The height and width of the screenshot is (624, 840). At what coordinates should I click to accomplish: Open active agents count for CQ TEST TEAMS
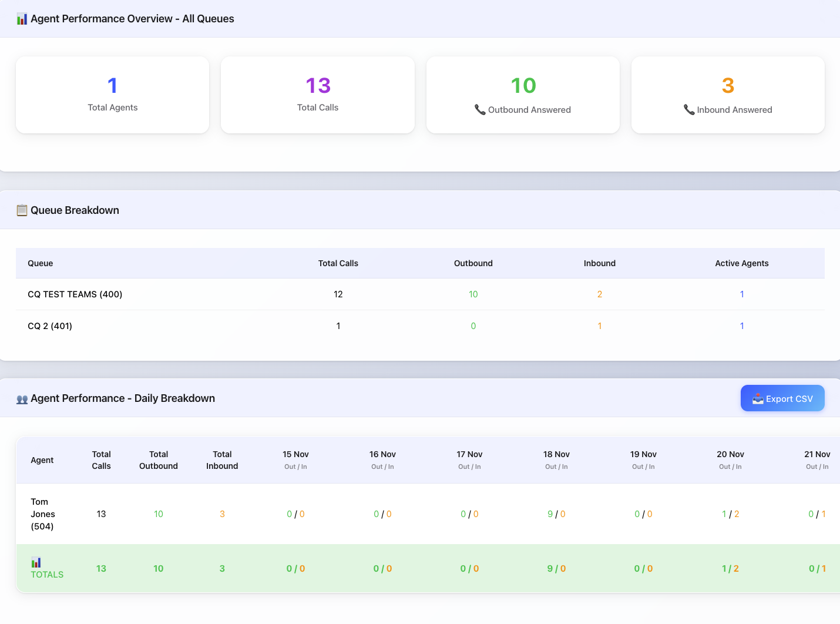point(742,294)
